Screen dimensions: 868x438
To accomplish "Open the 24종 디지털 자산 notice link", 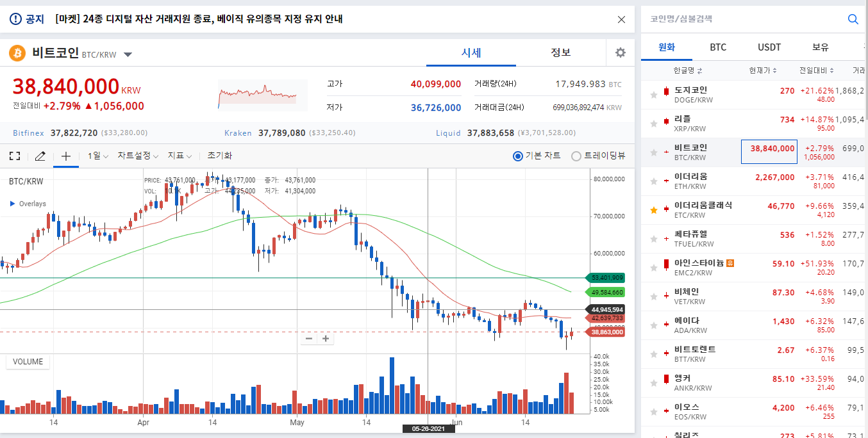I will [199, 19].
